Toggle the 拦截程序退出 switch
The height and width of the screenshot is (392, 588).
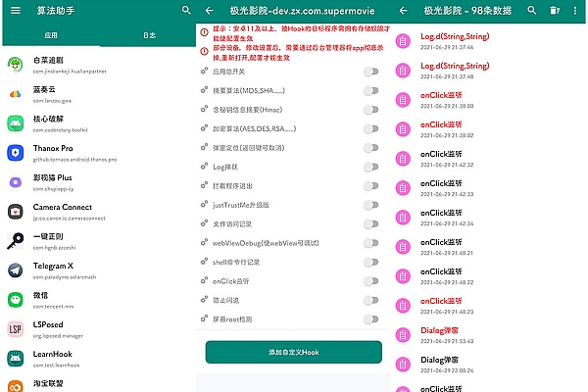371,185
